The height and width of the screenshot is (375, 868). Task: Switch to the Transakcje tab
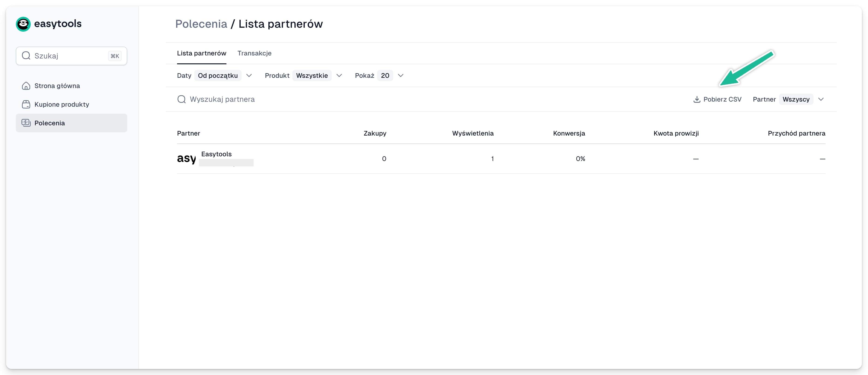254,53
